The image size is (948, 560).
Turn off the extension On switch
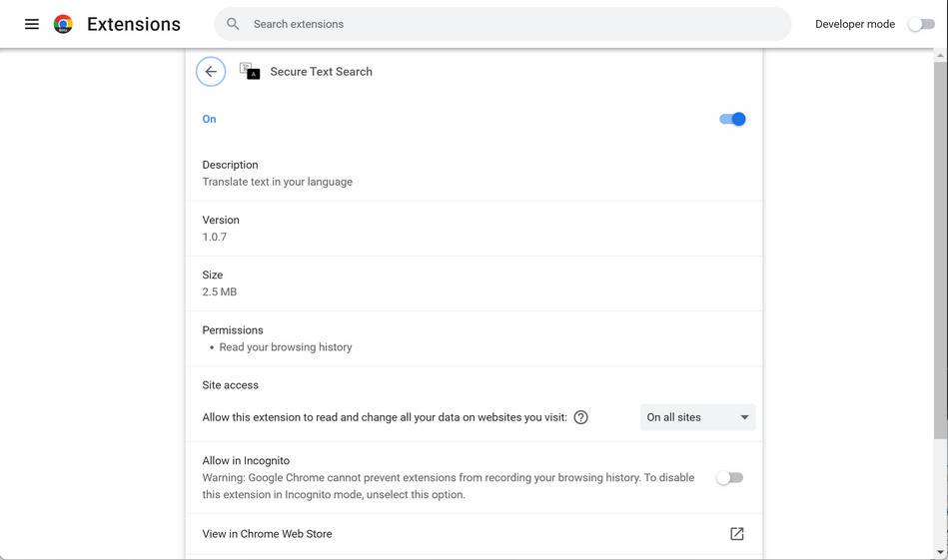click(732, 119)
